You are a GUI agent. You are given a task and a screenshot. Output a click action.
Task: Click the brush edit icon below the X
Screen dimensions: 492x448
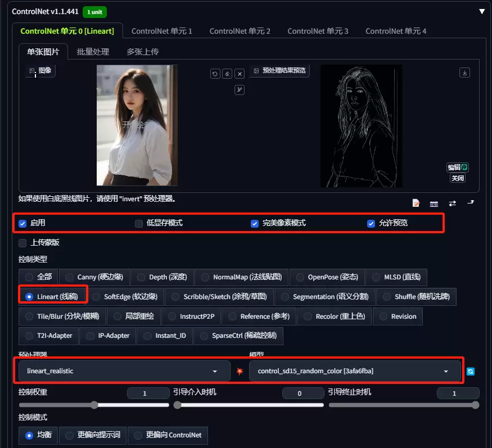240,90
